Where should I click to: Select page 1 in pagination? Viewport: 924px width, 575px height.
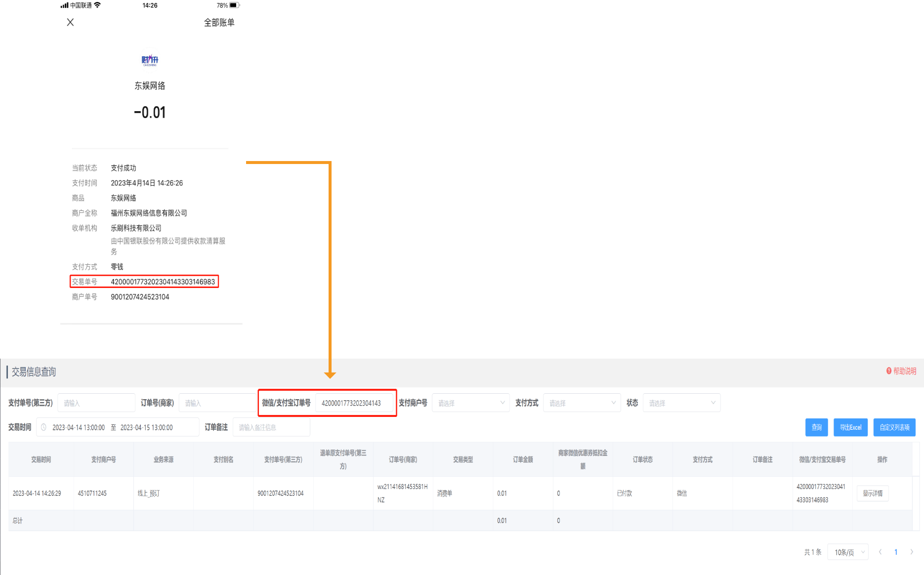(x=896, y=552)
